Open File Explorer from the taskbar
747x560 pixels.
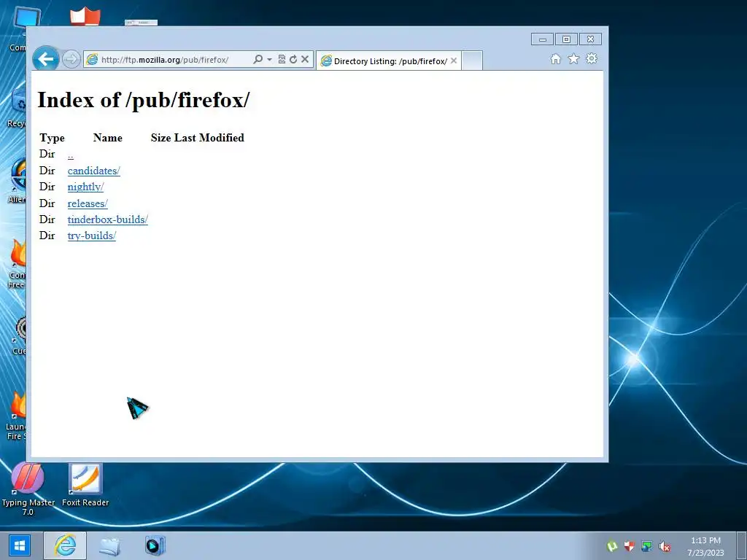[109, 545]
